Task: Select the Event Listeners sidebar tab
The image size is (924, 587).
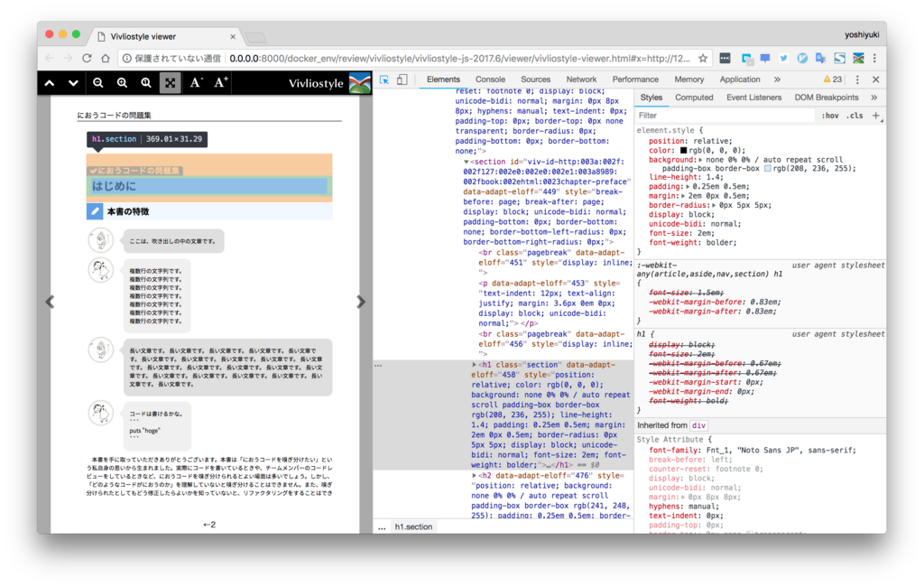Action: point(753,98)
